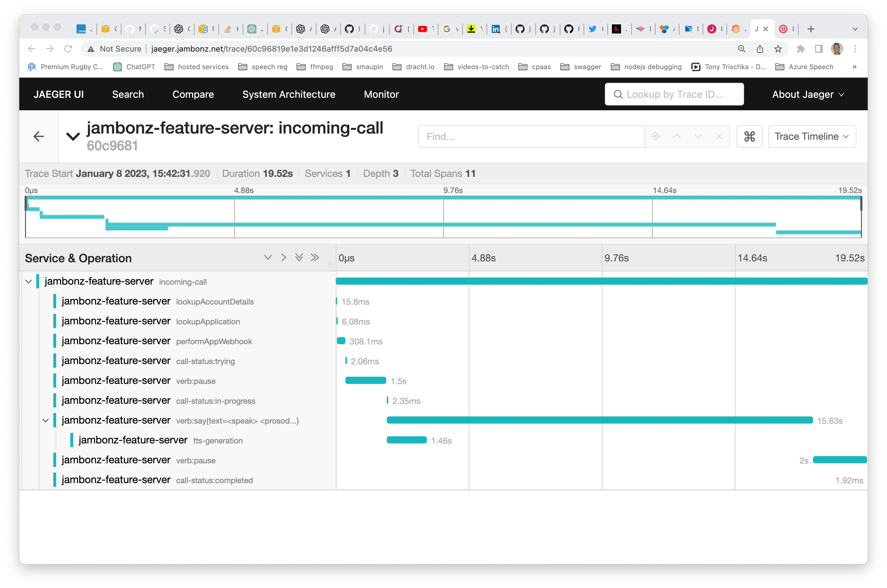
Task: Jump to previous find result
Action: click(x=676, y=136)
